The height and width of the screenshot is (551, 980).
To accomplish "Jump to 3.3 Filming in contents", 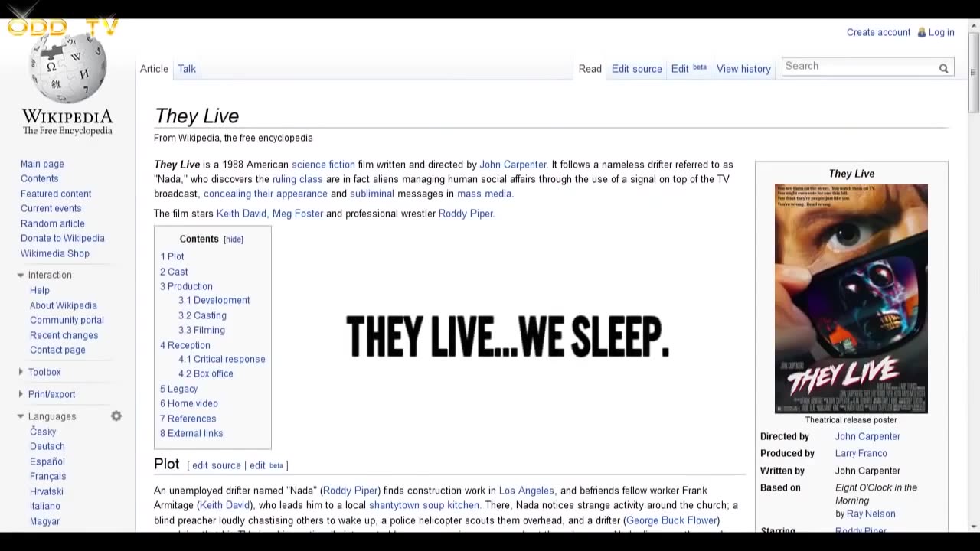I will click(x=201, y=330).
